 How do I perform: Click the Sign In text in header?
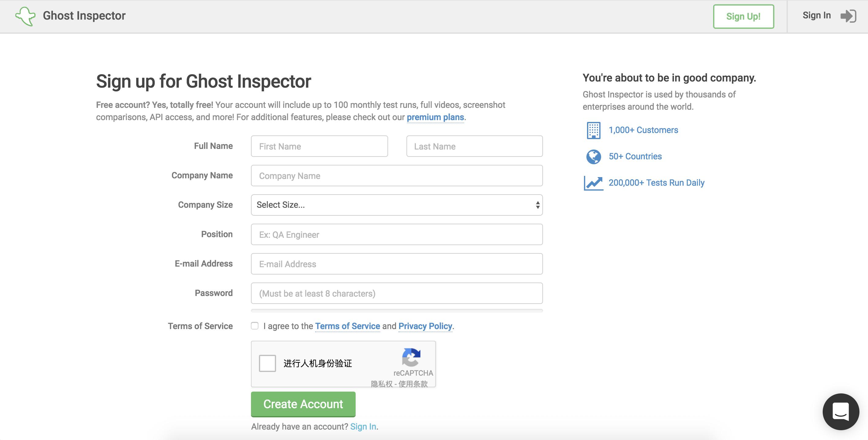(817, 16)
